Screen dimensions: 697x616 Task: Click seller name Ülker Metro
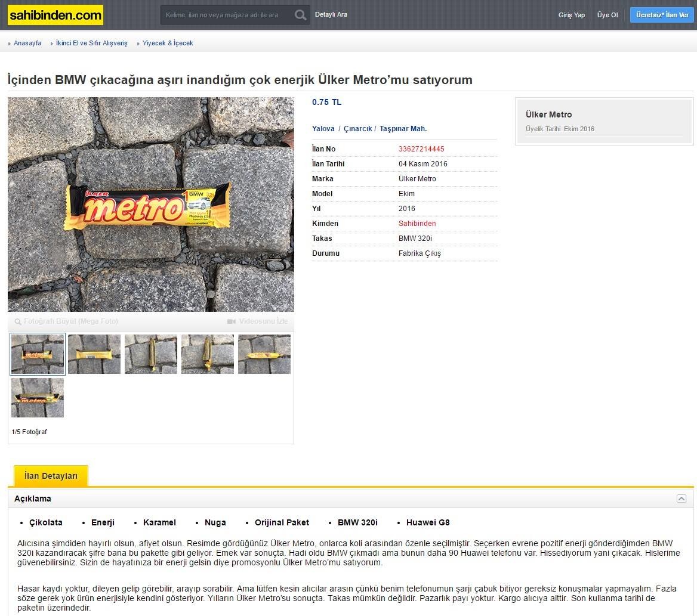pyautogui.click(x=548, y=114)
